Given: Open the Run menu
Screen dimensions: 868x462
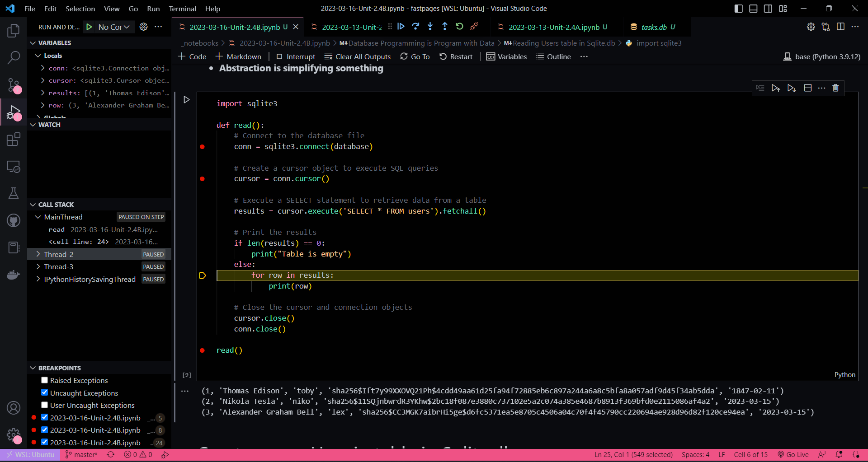Looking at the screenshot, I should [153, 9].
